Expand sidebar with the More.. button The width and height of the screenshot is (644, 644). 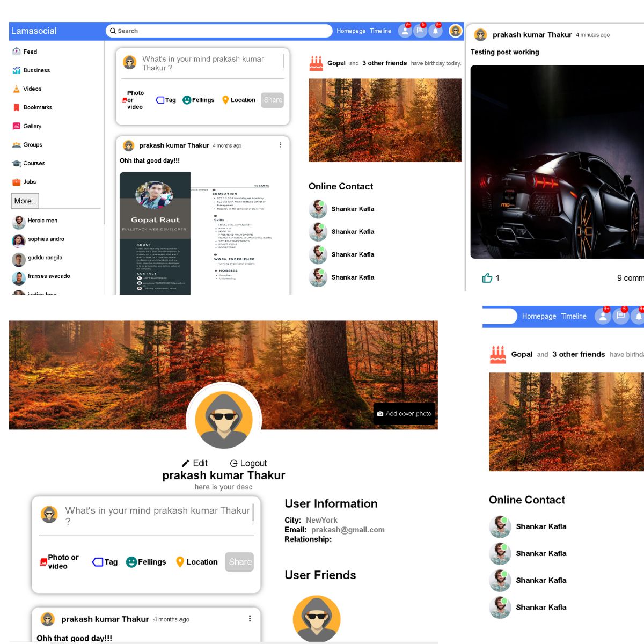point(25,201)
